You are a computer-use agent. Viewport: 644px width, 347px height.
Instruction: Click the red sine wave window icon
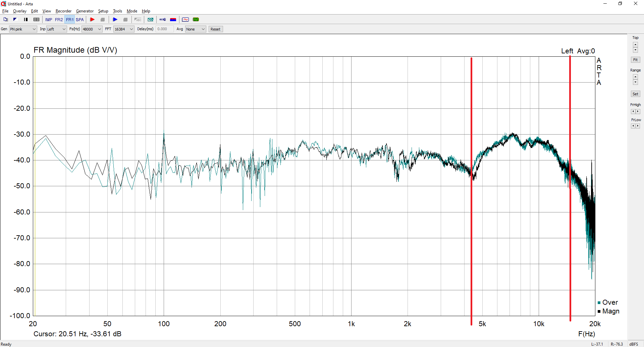point(185,19)
